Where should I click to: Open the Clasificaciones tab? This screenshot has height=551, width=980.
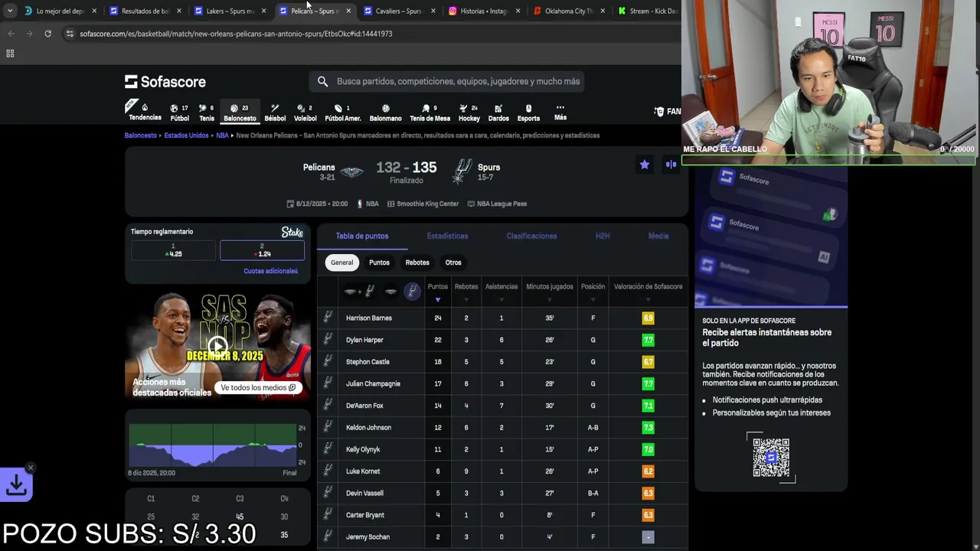tap(531, 236)
